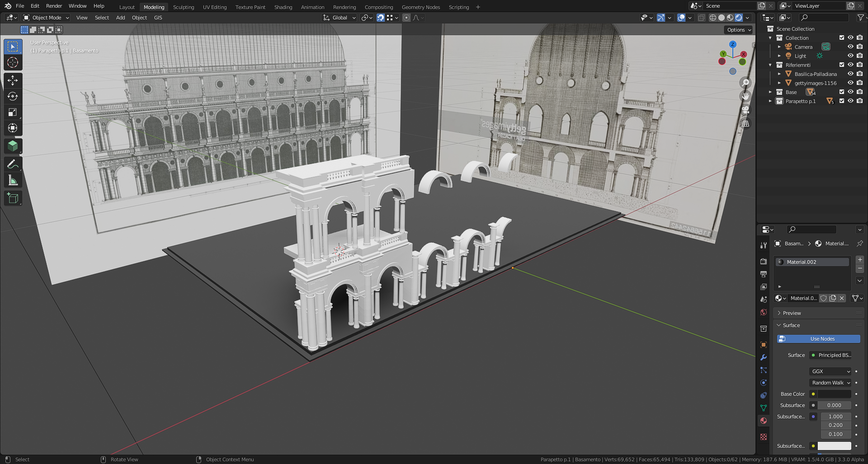Open the Scene properties tab
The height and width of the screenshot is (464, 868).
pos(764,299)
